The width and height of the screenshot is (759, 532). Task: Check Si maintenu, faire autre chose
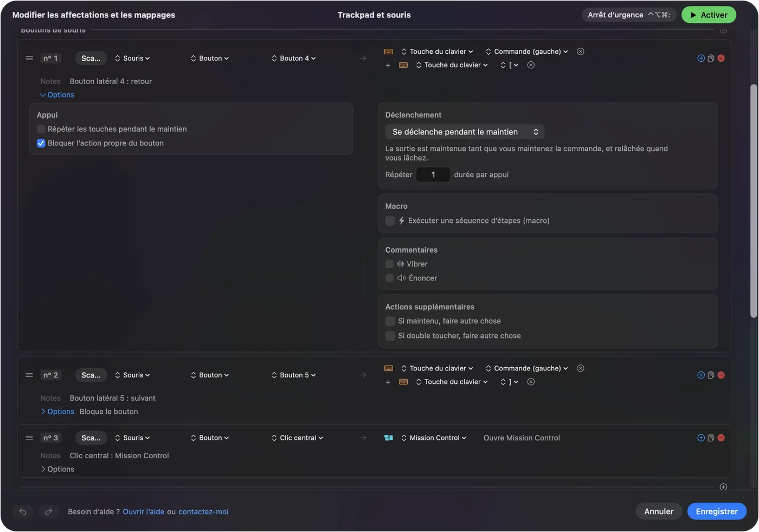click(x=390, y=321)
